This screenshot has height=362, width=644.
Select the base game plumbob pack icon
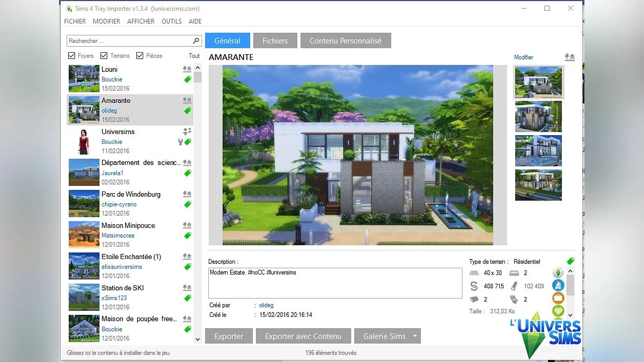click(x=557, y=271)
